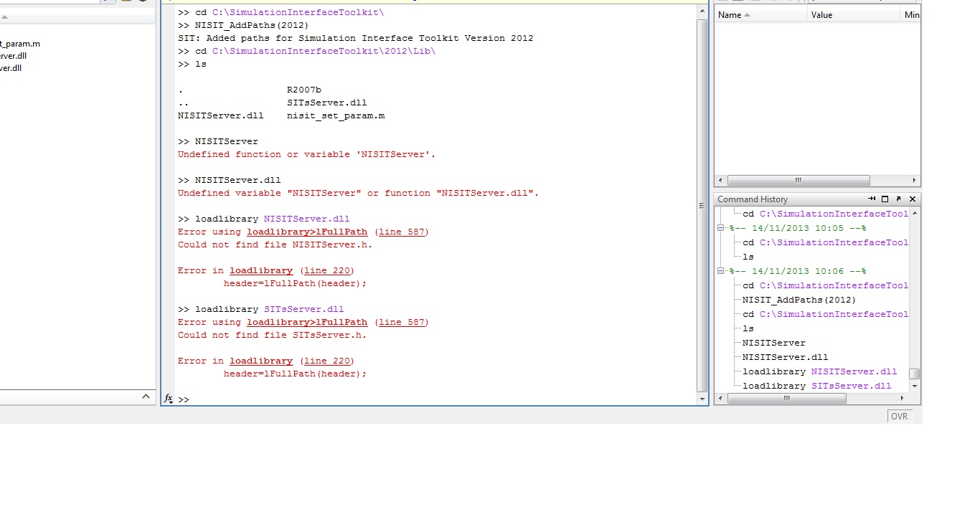
Task: Close the Command History panel
Action: (913, 199)
